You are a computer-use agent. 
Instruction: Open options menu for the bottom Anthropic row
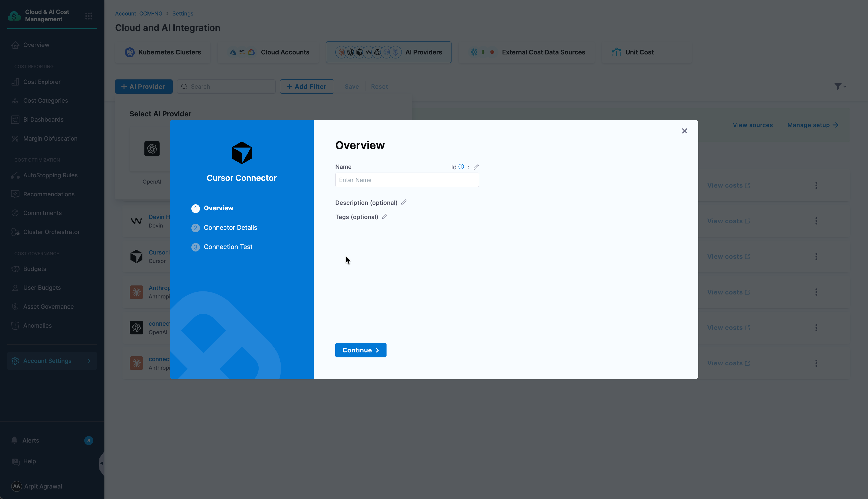pos(816,363)
